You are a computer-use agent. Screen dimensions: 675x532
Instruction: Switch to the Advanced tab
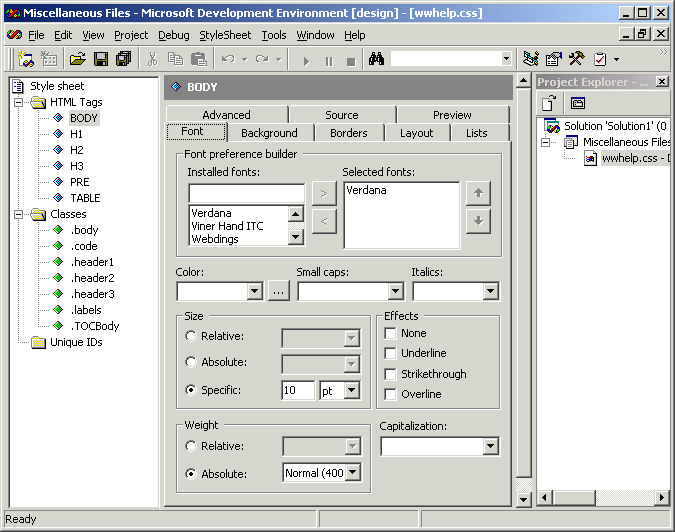[x=226, y=115]
